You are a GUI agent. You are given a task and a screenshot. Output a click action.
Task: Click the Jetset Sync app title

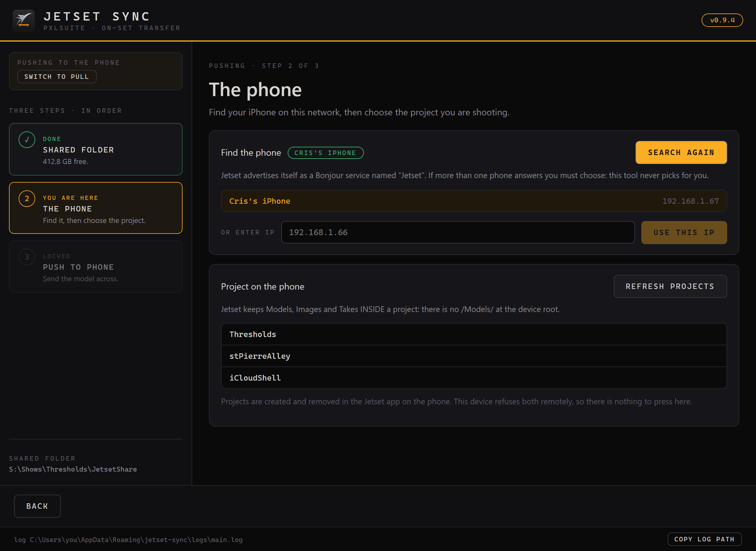[x=97, y=16]
